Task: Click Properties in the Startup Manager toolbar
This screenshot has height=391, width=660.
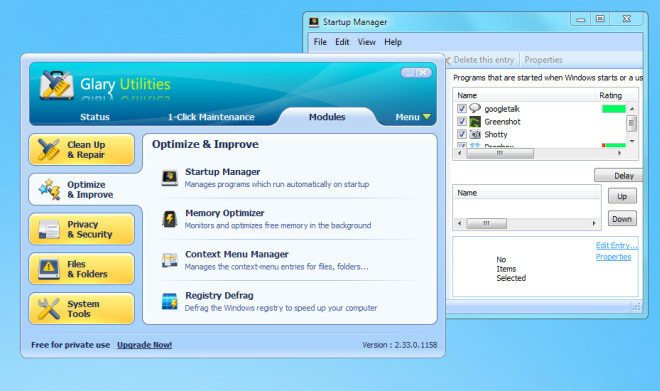Action: 543,60
